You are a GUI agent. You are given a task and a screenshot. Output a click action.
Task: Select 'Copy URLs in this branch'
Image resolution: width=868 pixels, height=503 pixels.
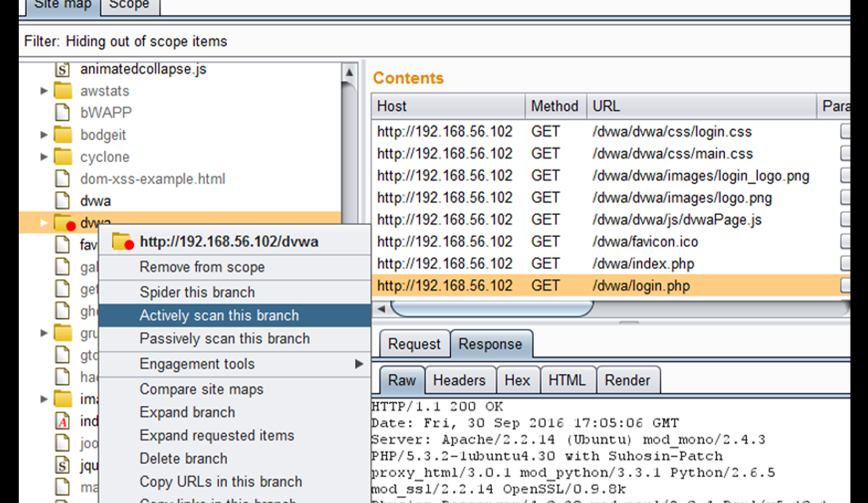(x=235, y=482)
